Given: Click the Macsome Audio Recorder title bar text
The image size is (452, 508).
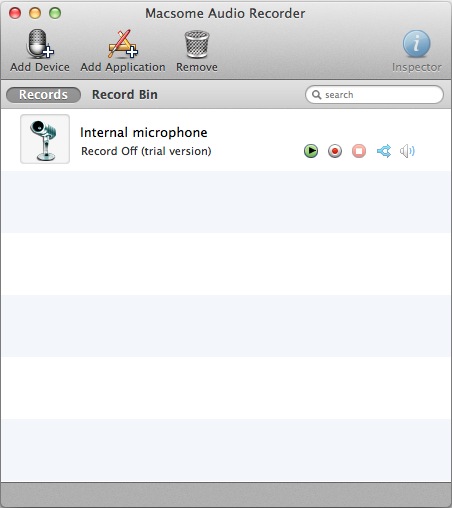Looking at the screenshot, I should (x=225, y=13).
